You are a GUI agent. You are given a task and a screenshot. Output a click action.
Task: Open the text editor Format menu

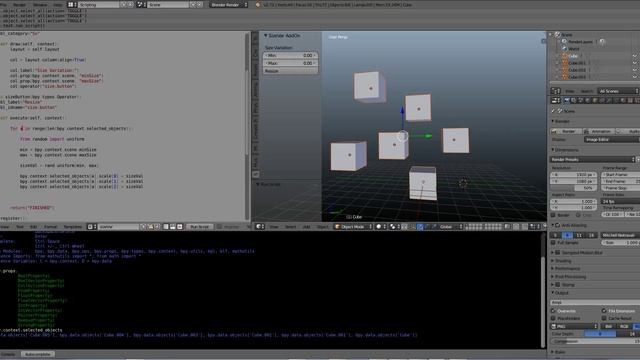click(50, 227)
